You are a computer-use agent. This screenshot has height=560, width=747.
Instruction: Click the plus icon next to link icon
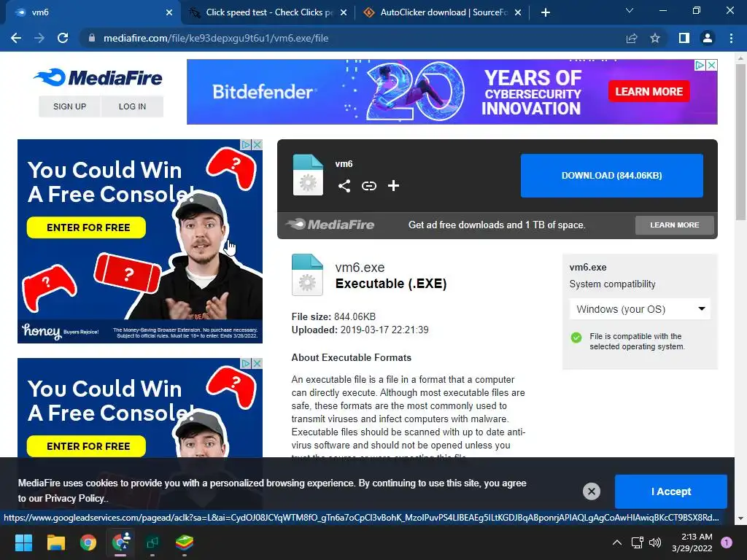[393, 186]
